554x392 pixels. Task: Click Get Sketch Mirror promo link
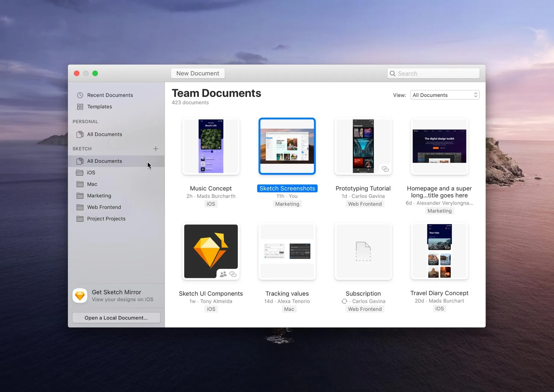click(116, 295)
